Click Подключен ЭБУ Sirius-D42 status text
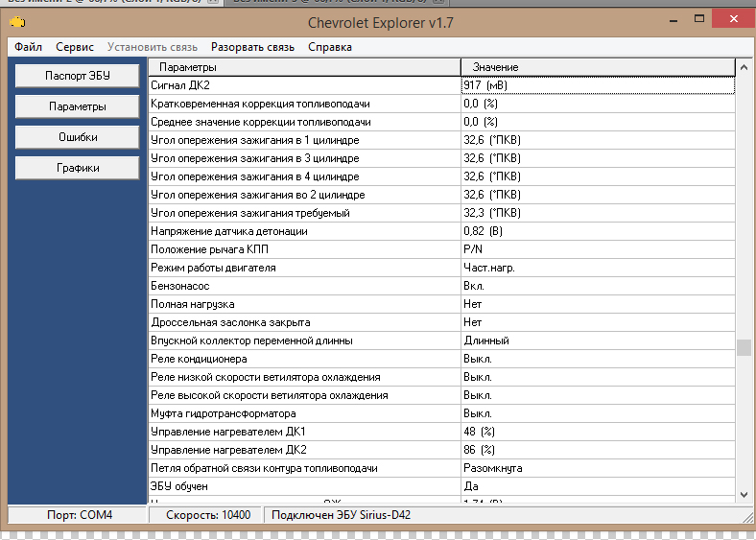This screenshot has height=540, width=756. tap(341, 515)
